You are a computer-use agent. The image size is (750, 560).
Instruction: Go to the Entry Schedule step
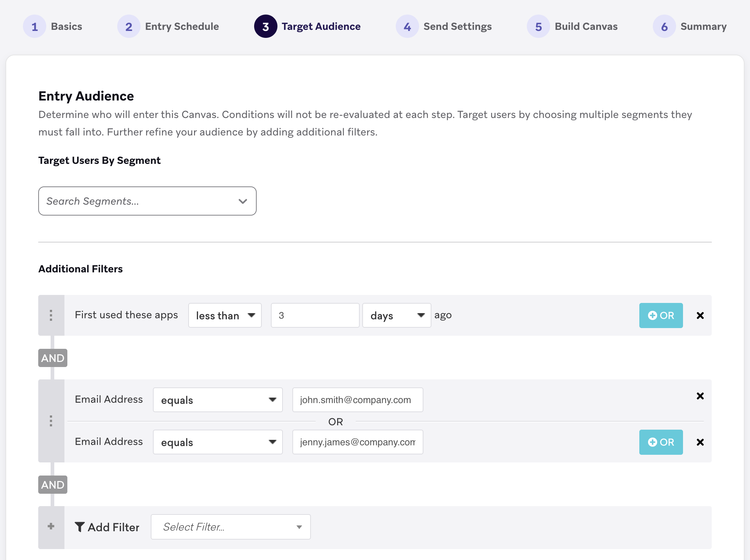click(x=168, y=26)
